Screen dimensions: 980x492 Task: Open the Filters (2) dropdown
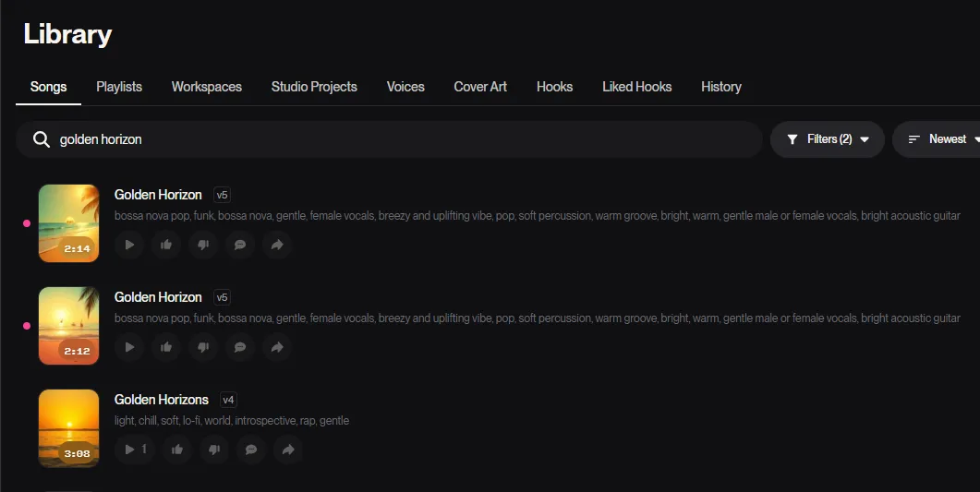[828, 139]
